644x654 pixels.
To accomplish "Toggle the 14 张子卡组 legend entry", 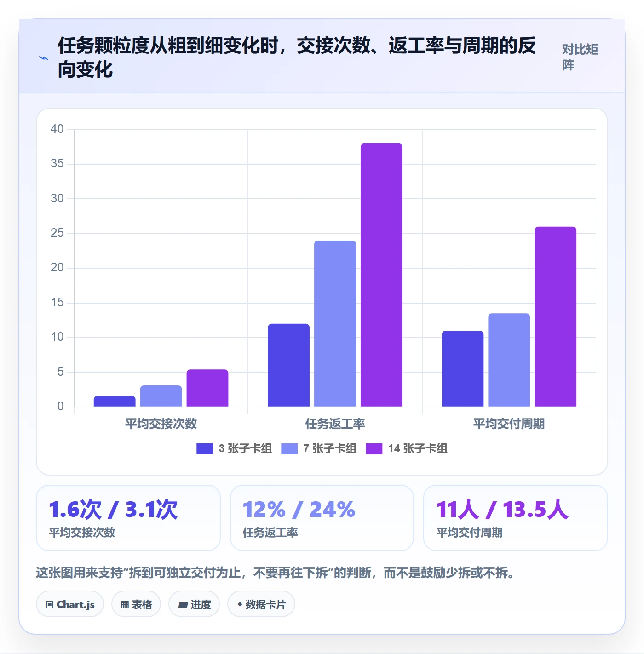I will 407,448.
